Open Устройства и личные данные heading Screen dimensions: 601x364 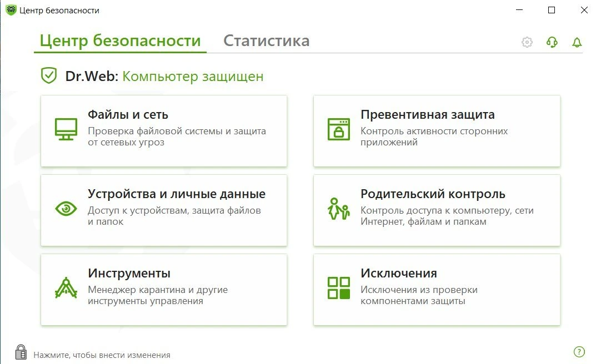tap(176, 194)
